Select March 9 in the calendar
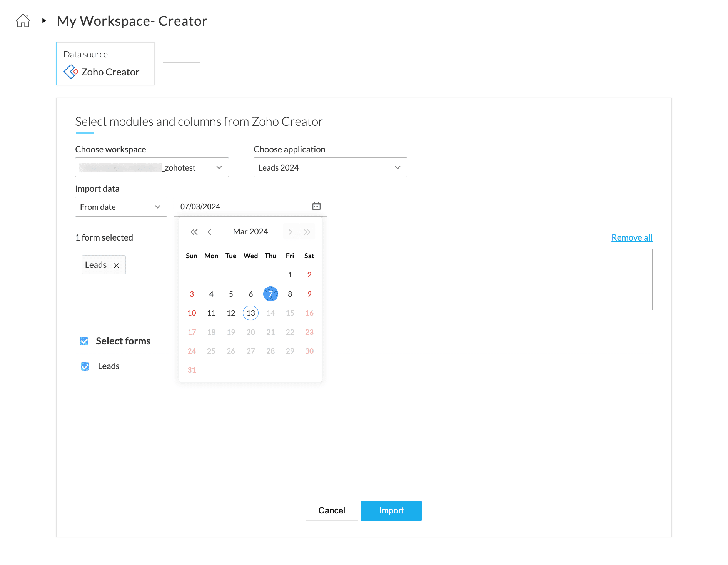 (x=309, y=294)
